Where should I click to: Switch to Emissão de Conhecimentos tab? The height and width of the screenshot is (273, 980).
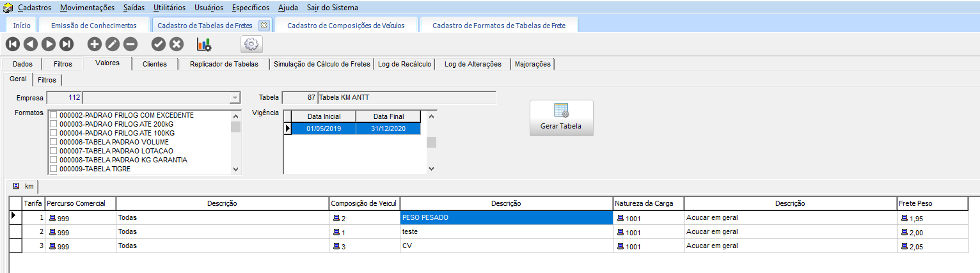(94, 26)
